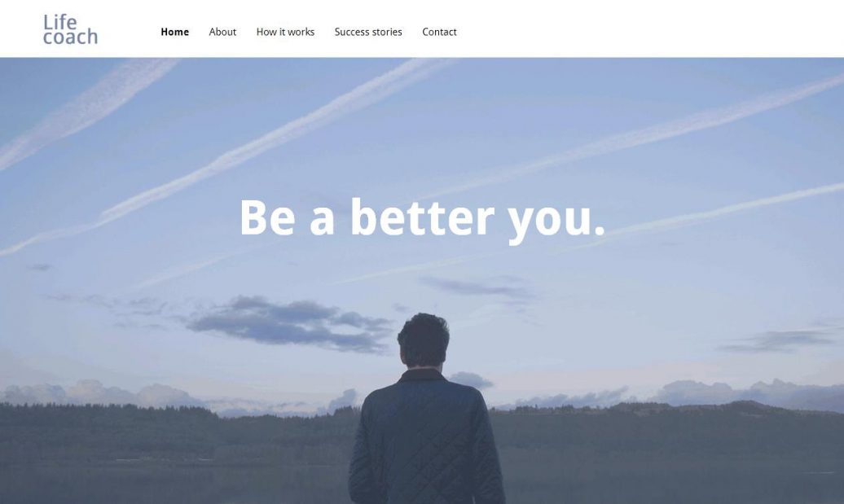Select the word 'better' in the headline

point(423,217)
